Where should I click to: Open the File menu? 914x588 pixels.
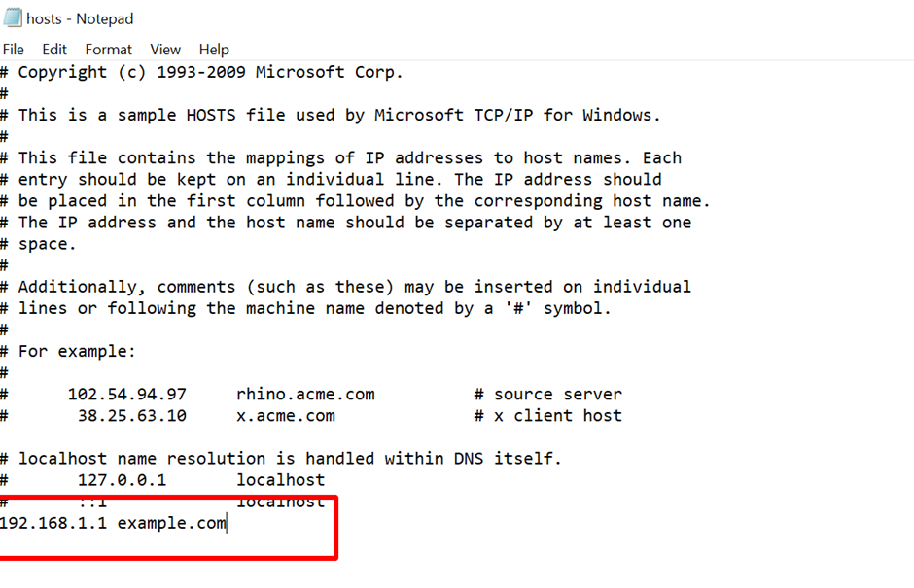point(14,49)
